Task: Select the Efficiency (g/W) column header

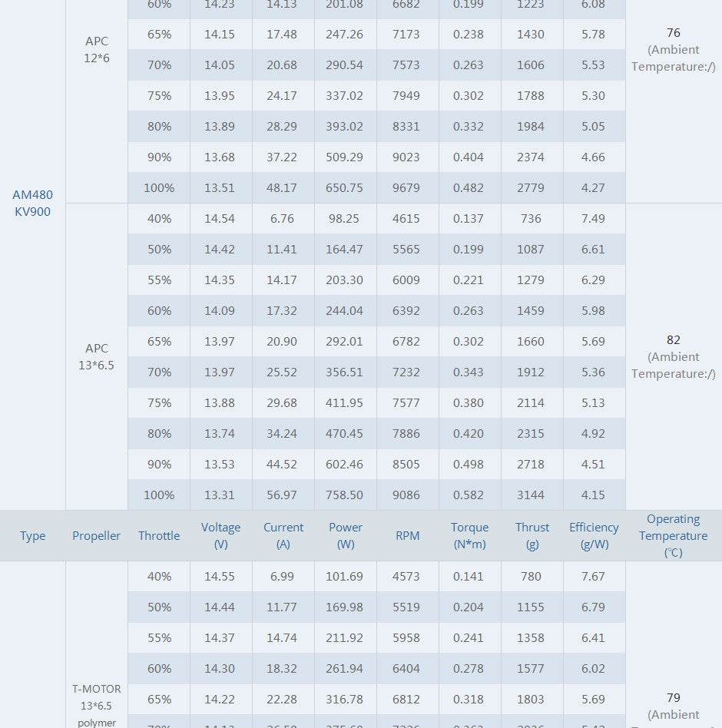Action: point(594,536)
